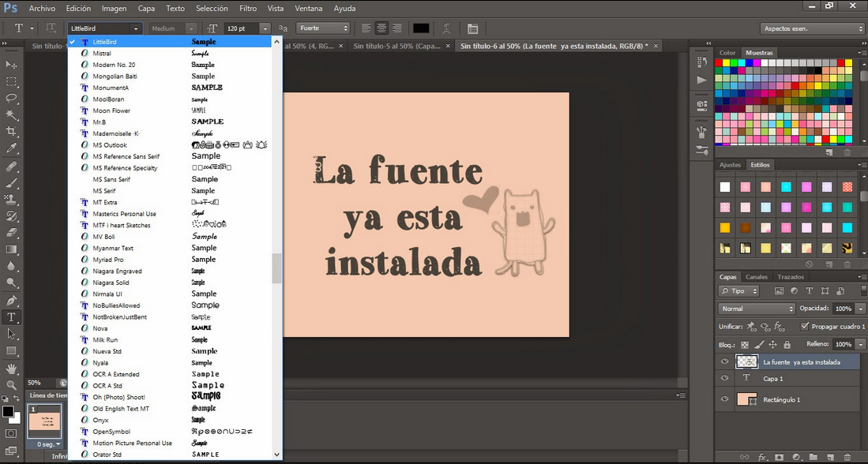Uncheck Propagar cuadro 1
868x464 pixels.
[x=804, y=326]
